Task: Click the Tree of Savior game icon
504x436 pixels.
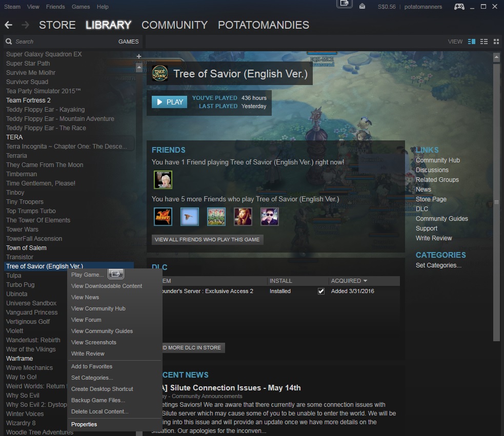Action: click(x=160, y=74)
